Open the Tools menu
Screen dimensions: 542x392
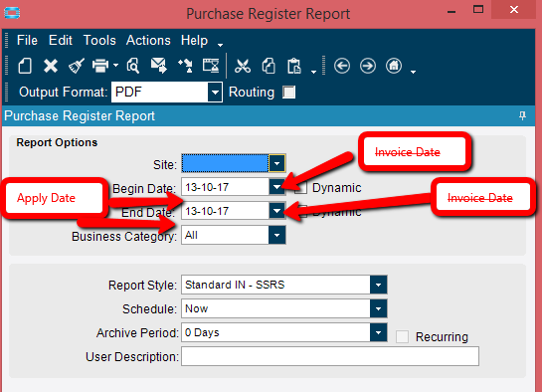point(99,41)
